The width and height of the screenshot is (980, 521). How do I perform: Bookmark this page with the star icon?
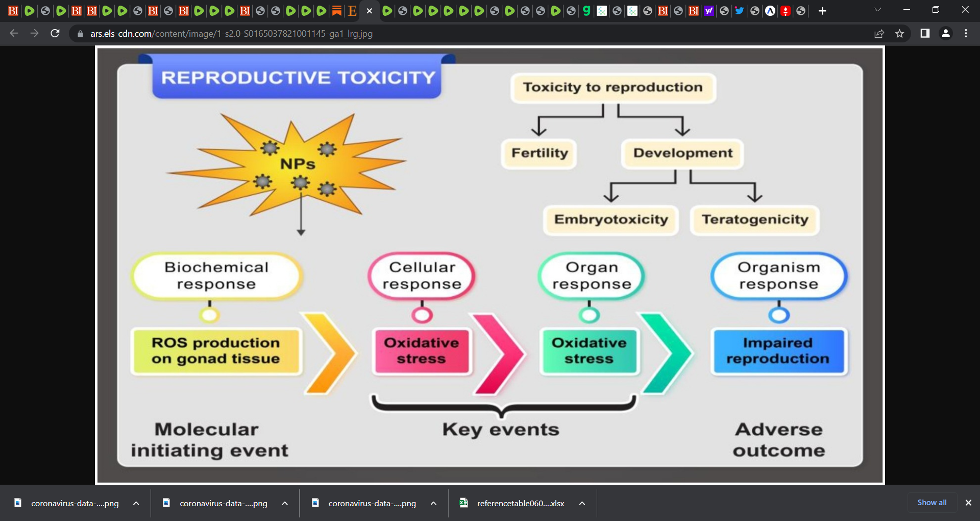tap(899, 34)
